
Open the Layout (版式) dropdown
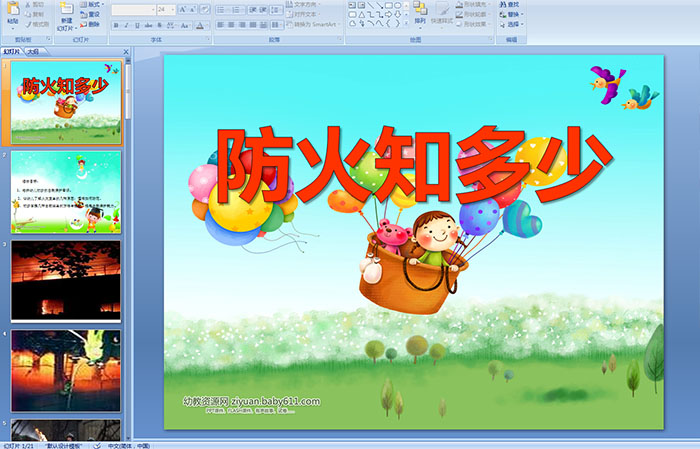tap(92, 4)
